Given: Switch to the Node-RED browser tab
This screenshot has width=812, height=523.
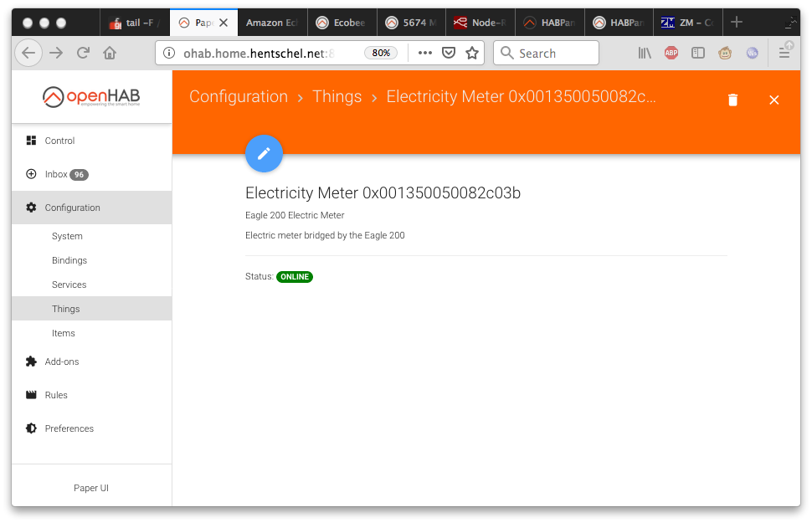Looking at the screenshot, I should (x=481, y=23).
